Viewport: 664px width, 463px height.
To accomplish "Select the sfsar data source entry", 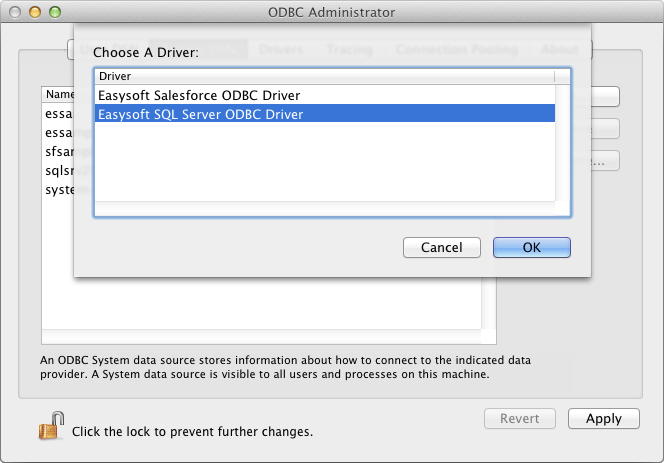I will pyautogui.click(x=58, y=152).
